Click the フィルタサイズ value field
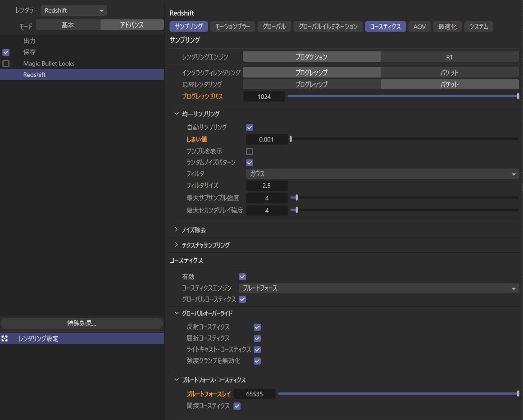523x420 pixels. pyautogui.click(x=267, y=186)
